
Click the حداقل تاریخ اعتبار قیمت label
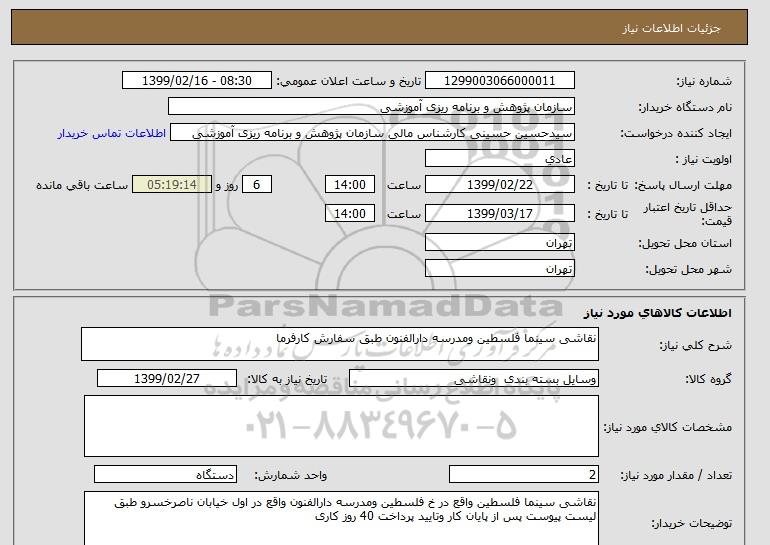point(688,214)
